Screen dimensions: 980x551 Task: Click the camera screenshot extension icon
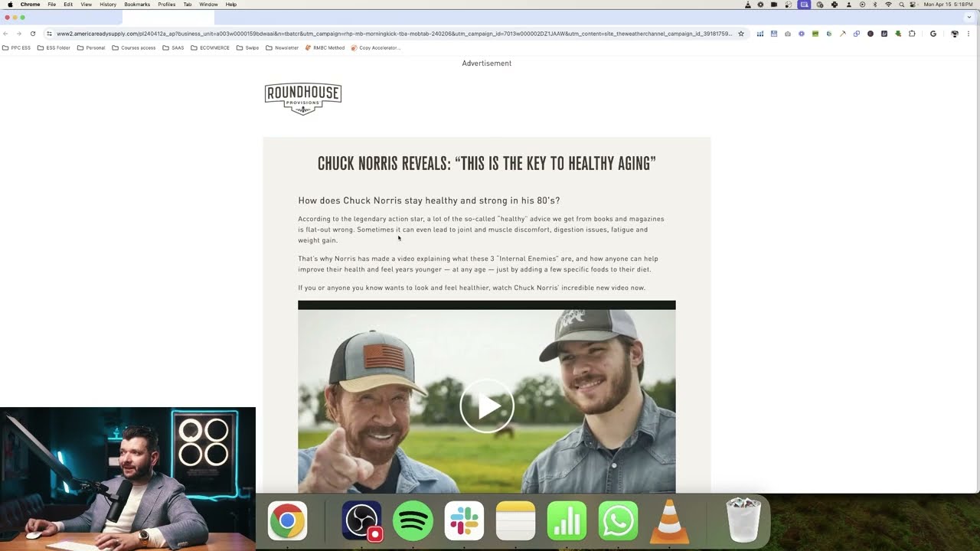click(x=788, y=34)
